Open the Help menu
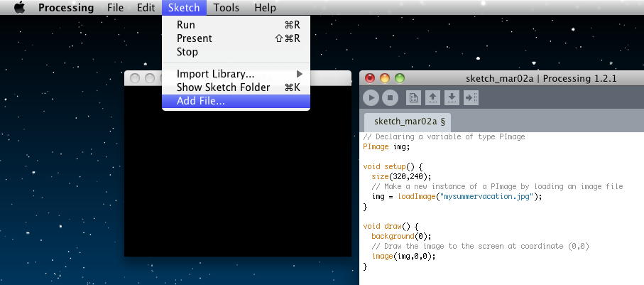644x285 pixels. pos(265,7)
